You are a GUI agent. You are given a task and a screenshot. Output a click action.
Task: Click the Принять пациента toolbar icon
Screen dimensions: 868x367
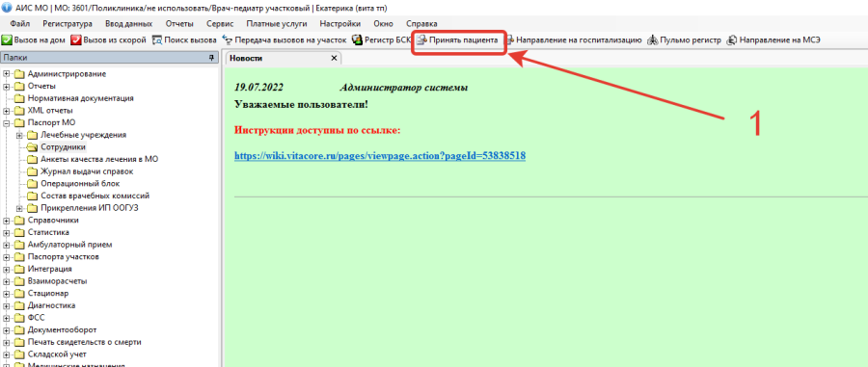tap(422, 40)
